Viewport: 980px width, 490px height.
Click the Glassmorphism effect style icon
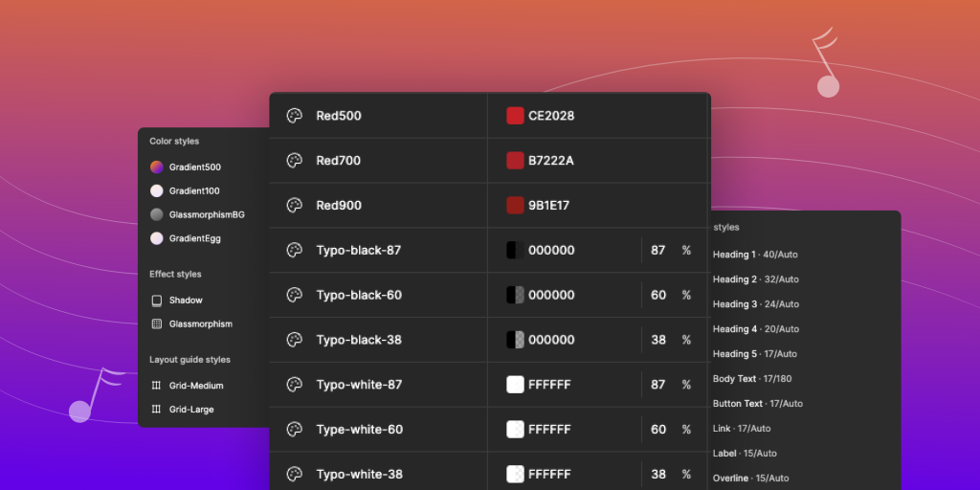[x=157, y=324]
